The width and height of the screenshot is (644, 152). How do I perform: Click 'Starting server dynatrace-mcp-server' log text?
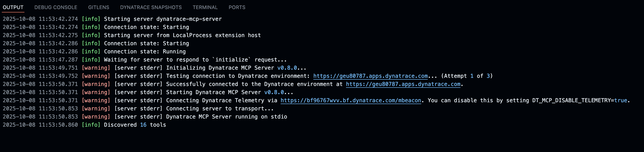click(163, 19)
